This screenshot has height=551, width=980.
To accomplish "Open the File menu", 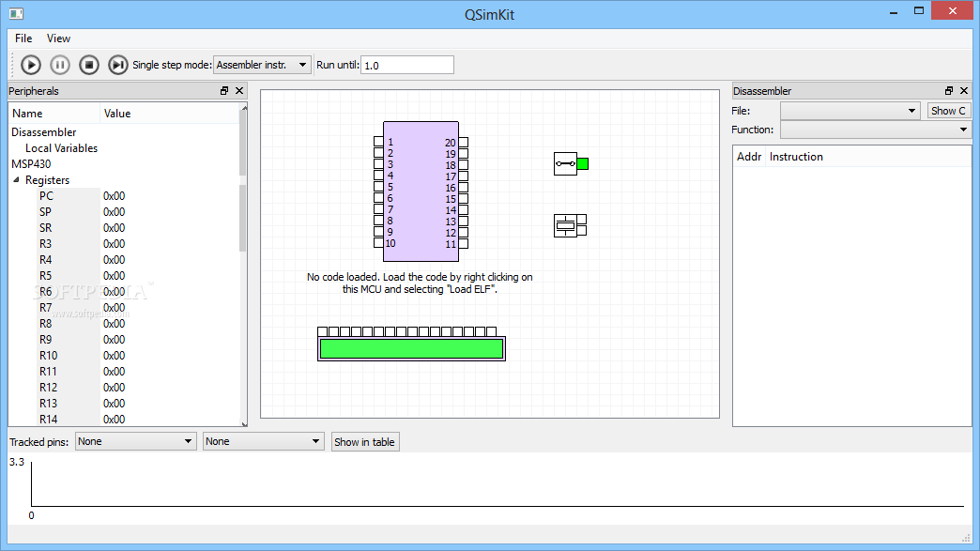I will pos(23,38).
